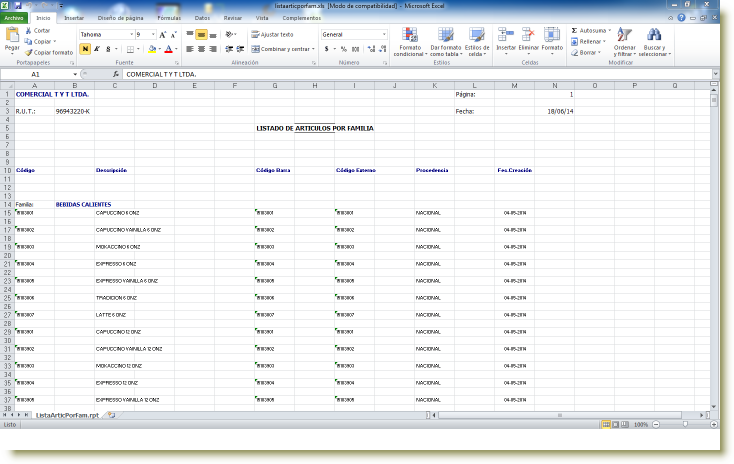Apply yellow fill color bucket
The image size is (734, 464).
click(x=152, y=49)
